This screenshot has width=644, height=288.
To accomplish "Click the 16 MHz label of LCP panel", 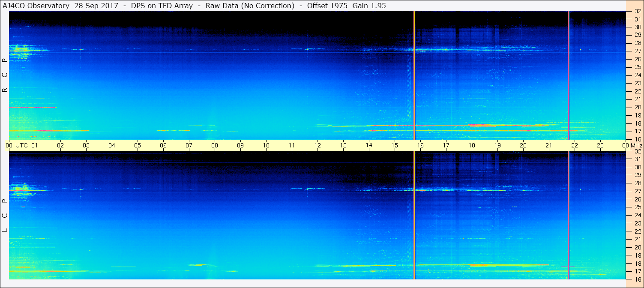I will tap(638, 279).
